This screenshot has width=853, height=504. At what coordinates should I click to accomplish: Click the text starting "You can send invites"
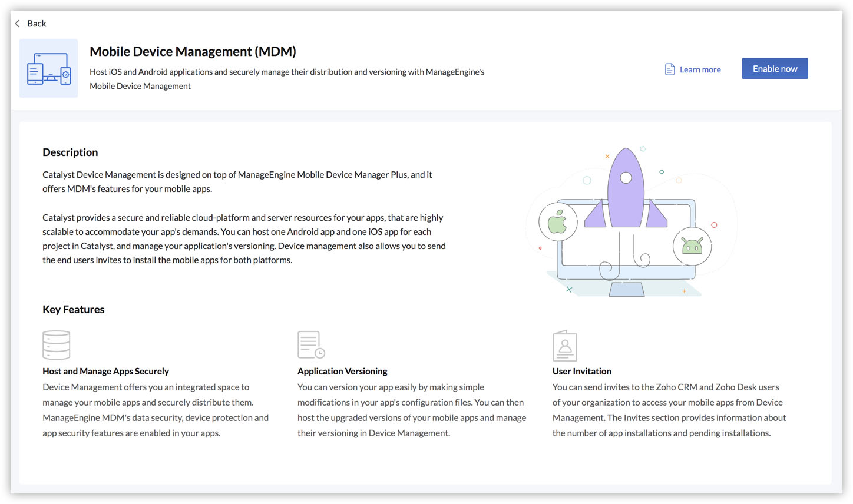pos(669,410)
